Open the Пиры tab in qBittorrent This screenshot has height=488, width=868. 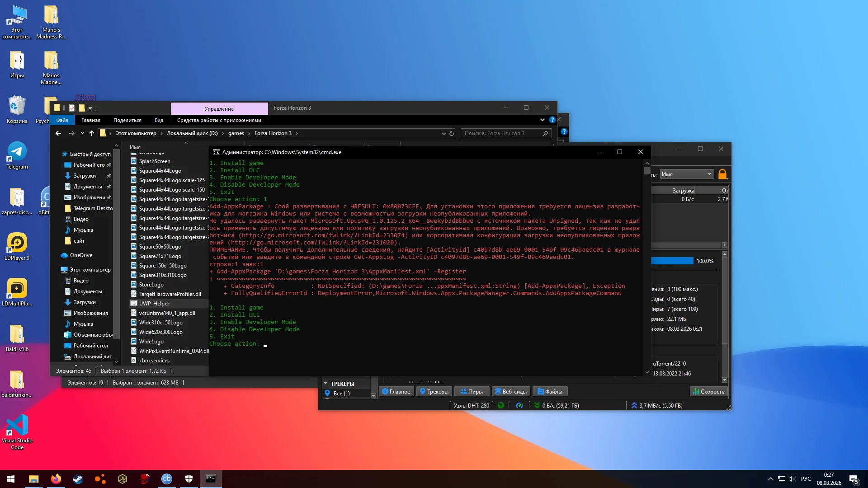coord(472,392)
